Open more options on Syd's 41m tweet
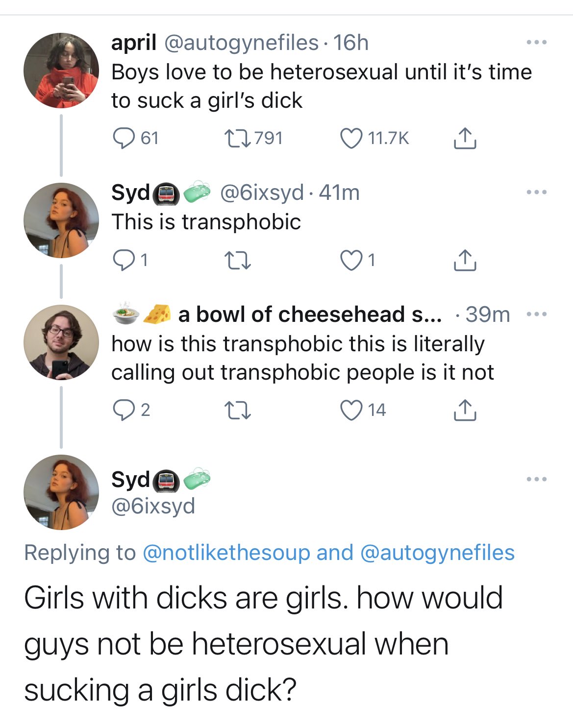573x728 pixels. pyautogui.click(x=536, y=192)
